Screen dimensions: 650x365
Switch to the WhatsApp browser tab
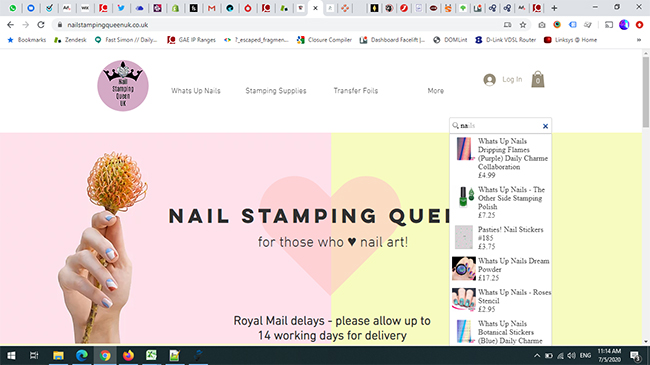coord(13,8)
